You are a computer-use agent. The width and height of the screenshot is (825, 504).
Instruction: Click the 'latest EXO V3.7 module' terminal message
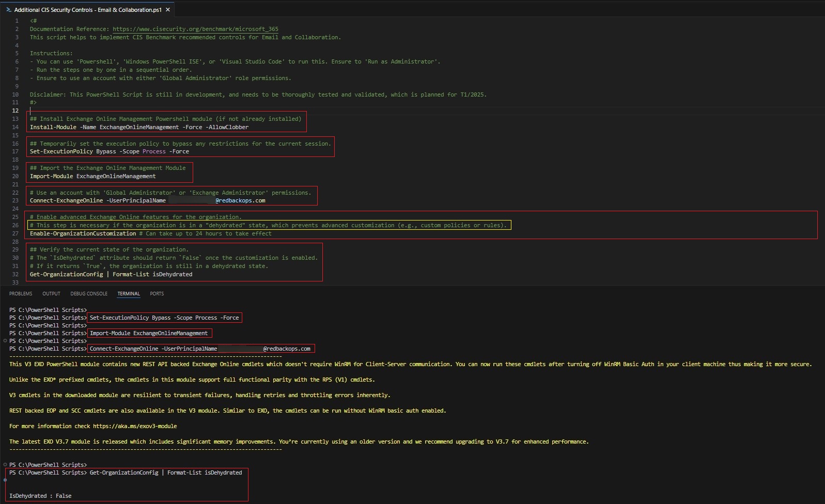(299, 442)
